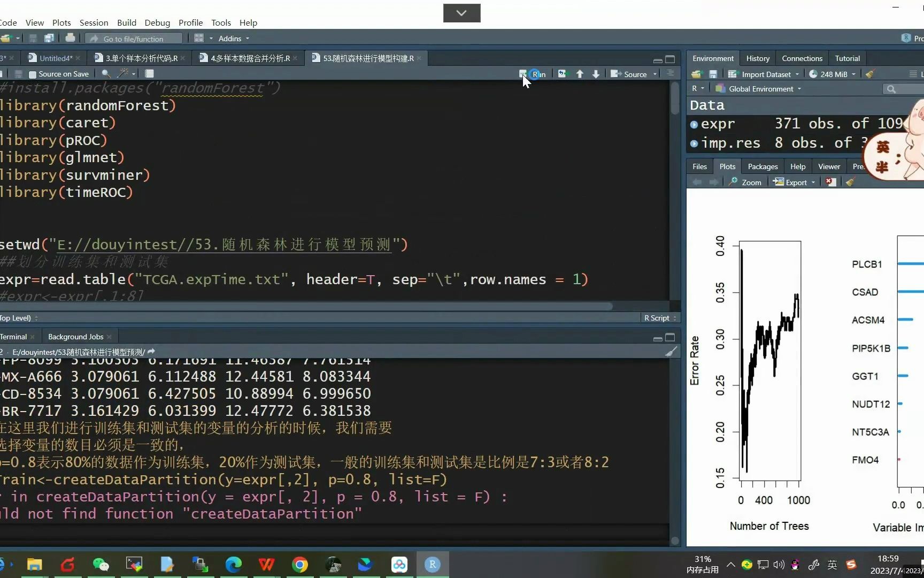This screenshot has height=578, width=924.
Task: Remove the current plot with the red X icon
Action: tap(830, 182)
